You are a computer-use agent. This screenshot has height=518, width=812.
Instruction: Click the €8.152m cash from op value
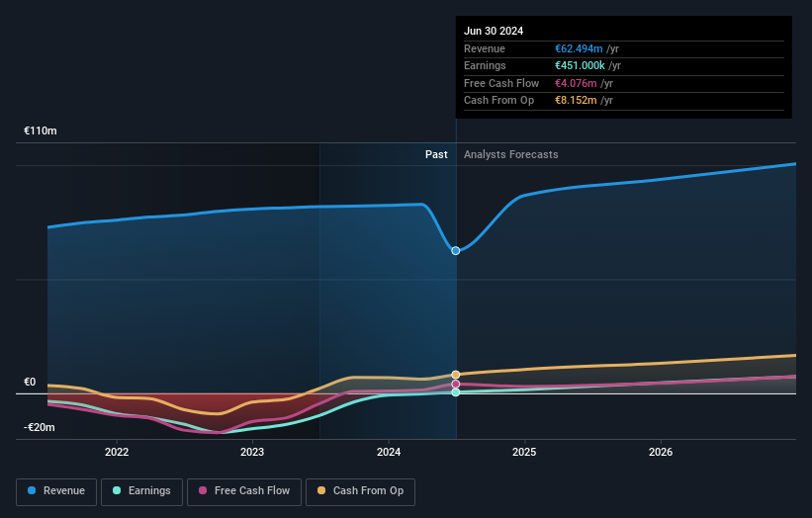[x=576, y=101]
